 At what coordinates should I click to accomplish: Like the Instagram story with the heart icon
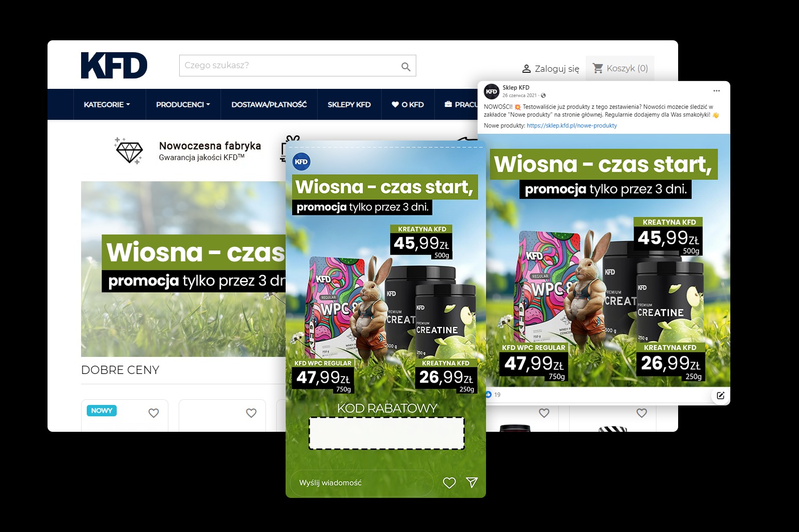tap(449, 482)
